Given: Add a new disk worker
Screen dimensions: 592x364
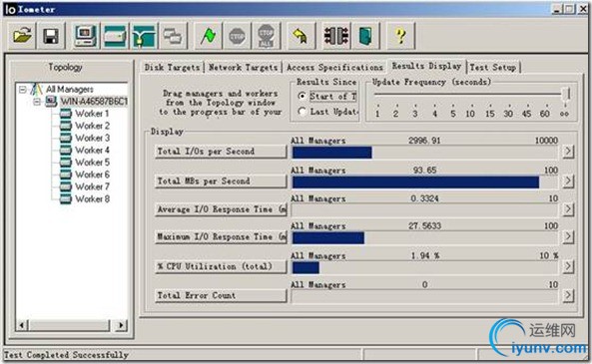Looking at the screenshot, I should click(x=115, y=36).
